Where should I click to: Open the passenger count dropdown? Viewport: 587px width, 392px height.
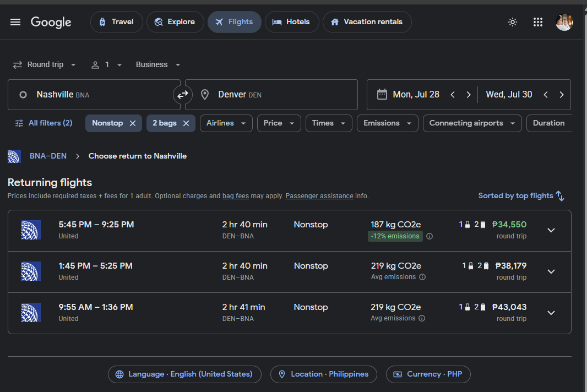107,65
